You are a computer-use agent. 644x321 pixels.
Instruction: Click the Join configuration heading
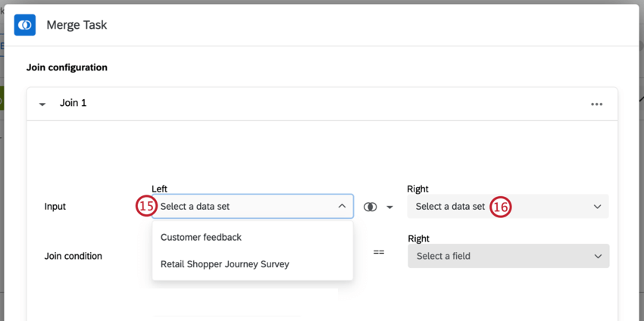67,67
